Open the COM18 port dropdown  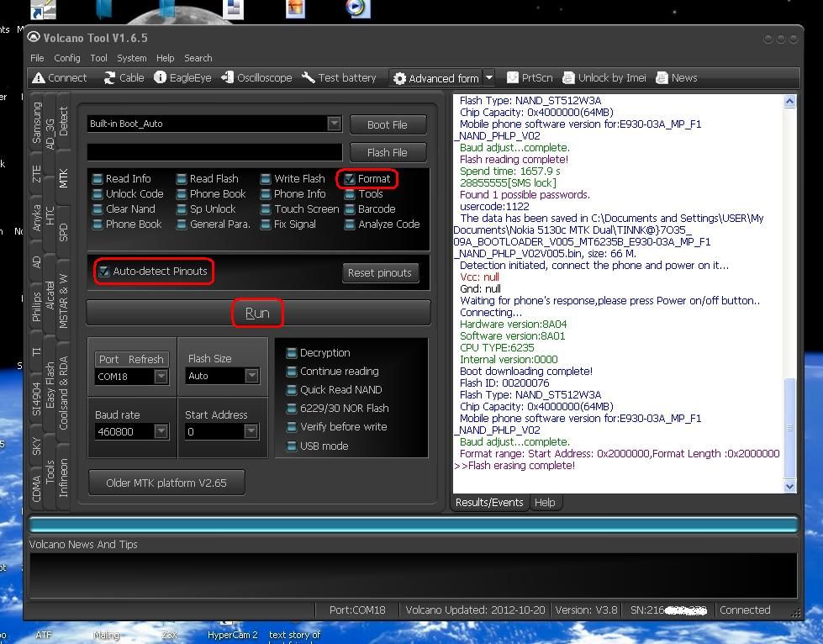click(x=161, y=377)
